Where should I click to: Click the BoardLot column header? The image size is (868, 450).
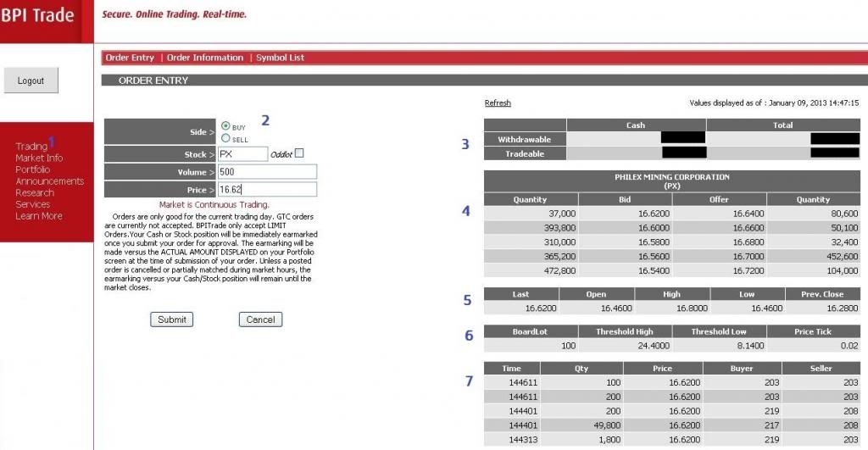(x=531, y=331)
